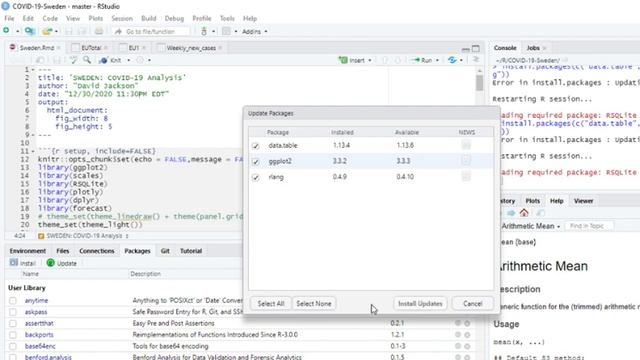Click the NEWS icon for data.table
The height and width of the screenshot is (360, 640).
click(466, 145)
